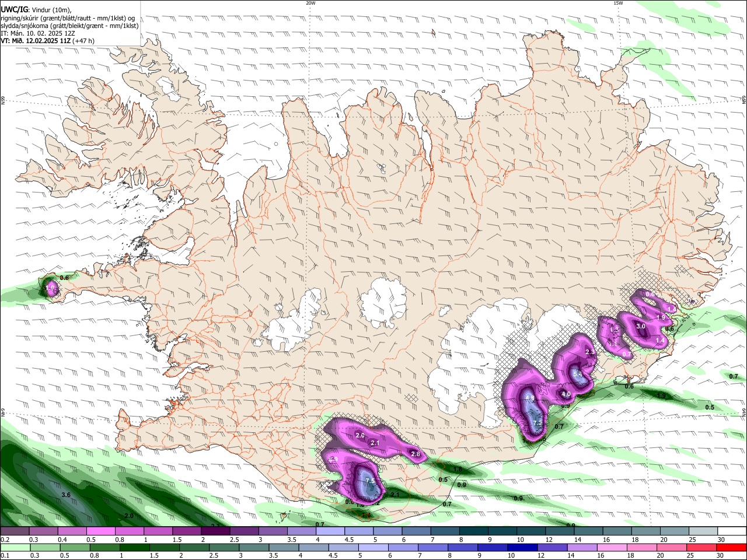747x560 pixels.
Task: Click the 4.8 snowfall value label
Action: tap(530, 398)
